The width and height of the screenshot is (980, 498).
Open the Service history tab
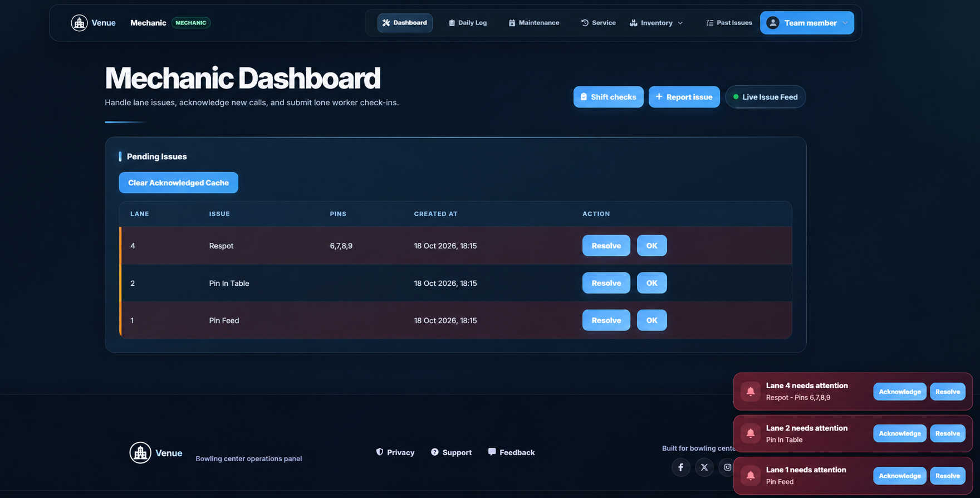pos(598,23)
